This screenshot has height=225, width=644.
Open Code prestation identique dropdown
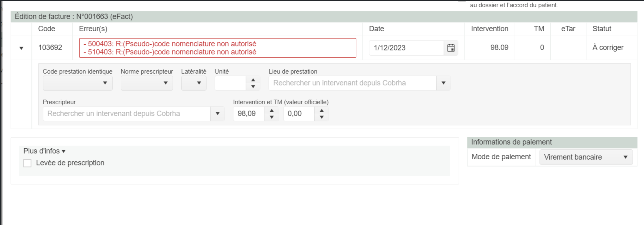[x=78, y=83]
